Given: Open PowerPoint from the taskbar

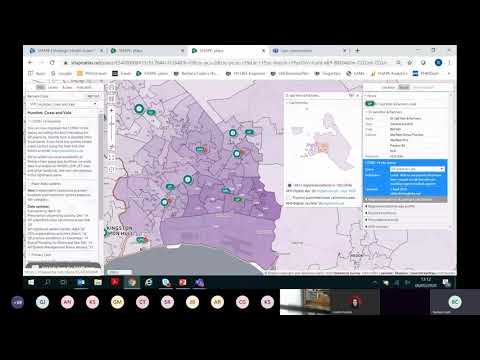Looking at the screenshot, I should 183,283.
